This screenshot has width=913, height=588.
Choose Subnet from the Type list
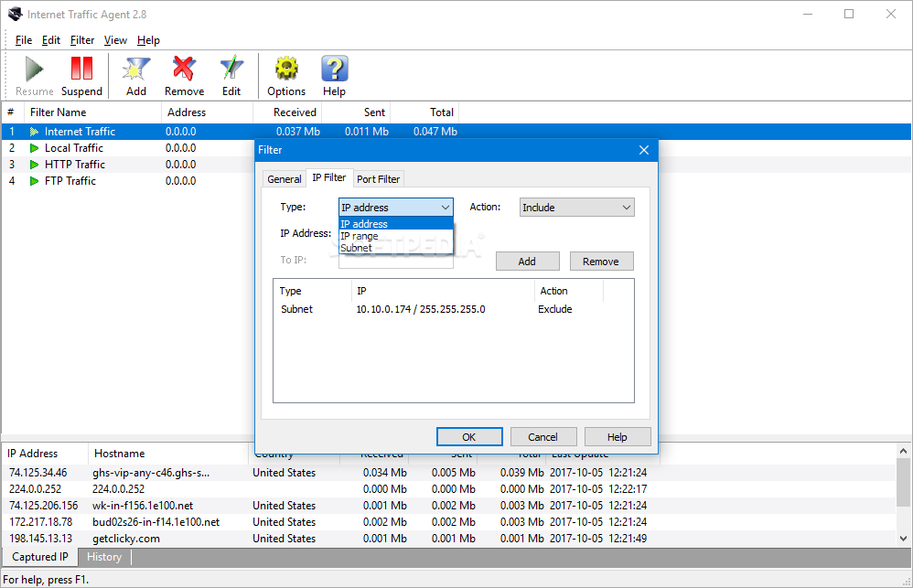pos(396,248)
